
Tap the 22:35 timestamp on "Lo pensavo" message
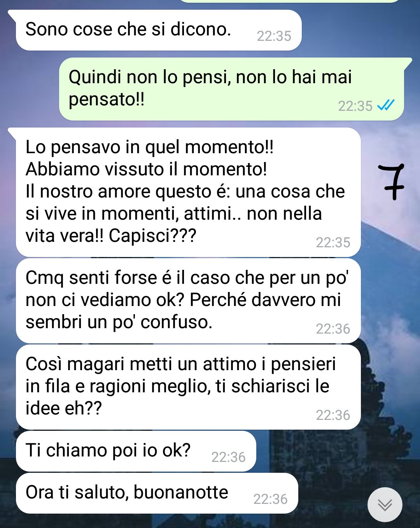[x=333, y=243]
